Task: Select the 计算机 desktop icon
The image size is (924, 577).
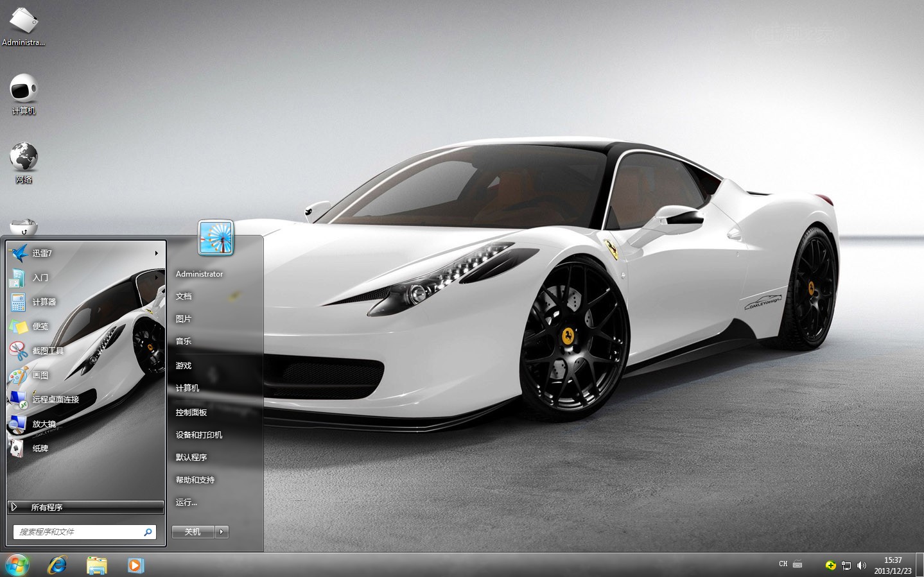Action: (x=24, y=94)
